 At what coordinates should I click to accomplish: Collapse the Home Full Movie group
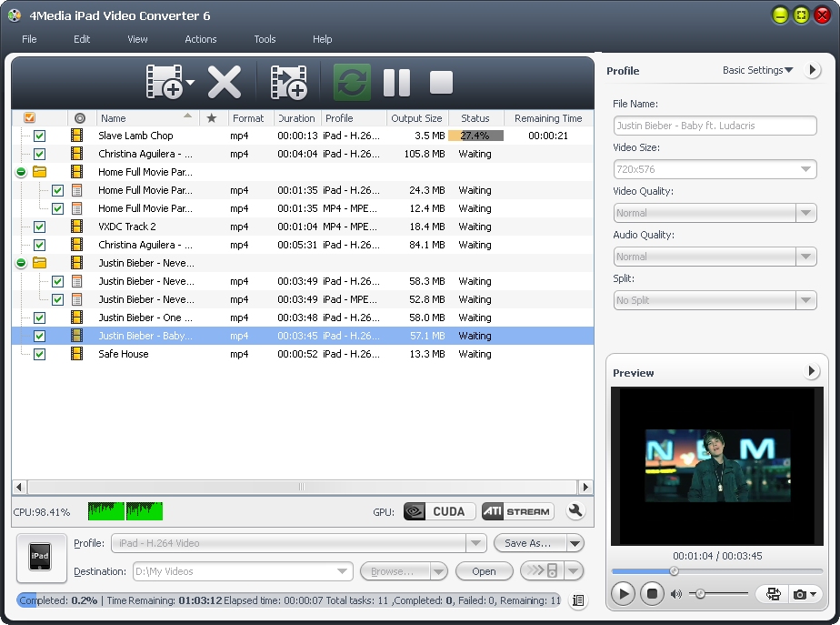[x=21, y=172]
